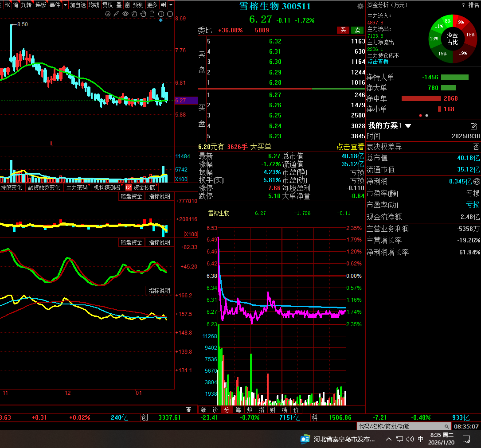Select the drawing pen tool
The width and height of the screenshot is (481, 448).
(116, 14)
